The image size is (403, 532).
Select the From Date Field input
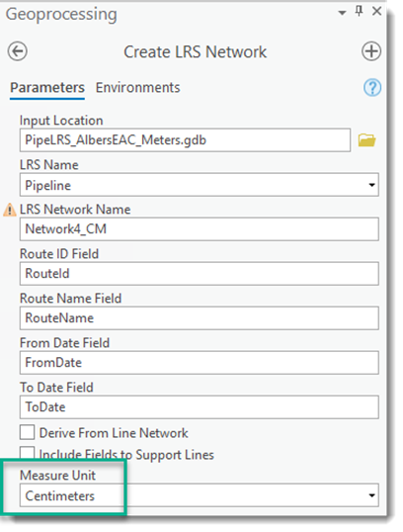click(x=200, y=362)
